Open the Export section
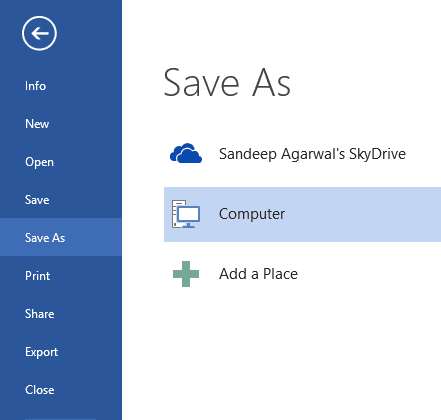This screenshot has width=441, height=420. tap(61, 352)
